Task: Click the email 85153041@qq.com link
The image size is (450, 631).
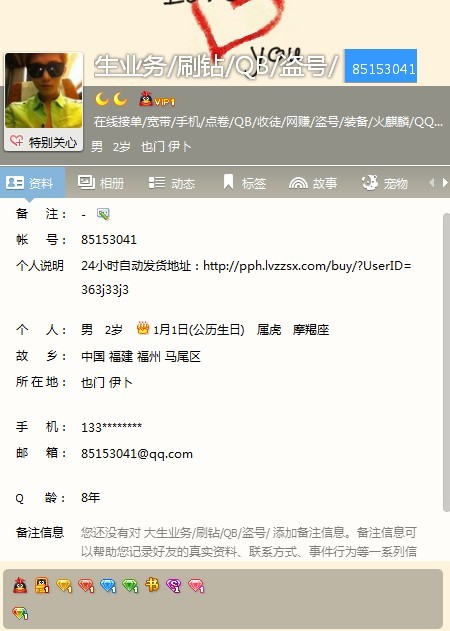Action: coord(137,454)
